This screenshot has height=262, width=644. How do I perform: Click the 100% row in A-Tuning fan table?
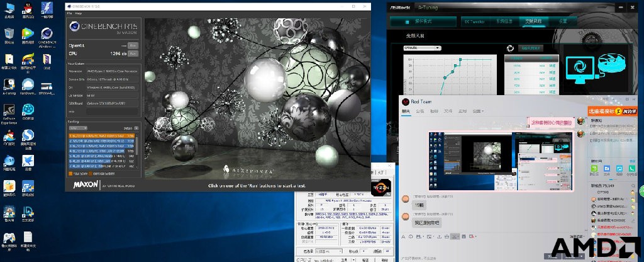[531, 65]
